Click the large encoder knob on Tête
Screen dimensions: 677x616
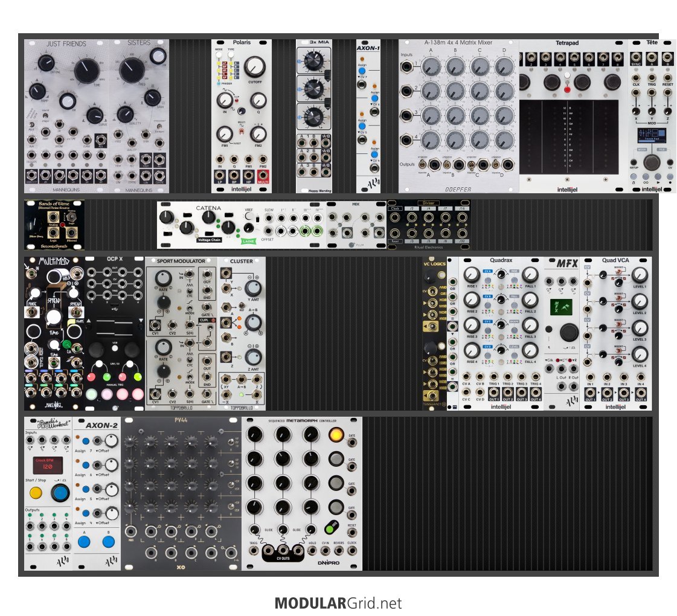coord(652,162)
